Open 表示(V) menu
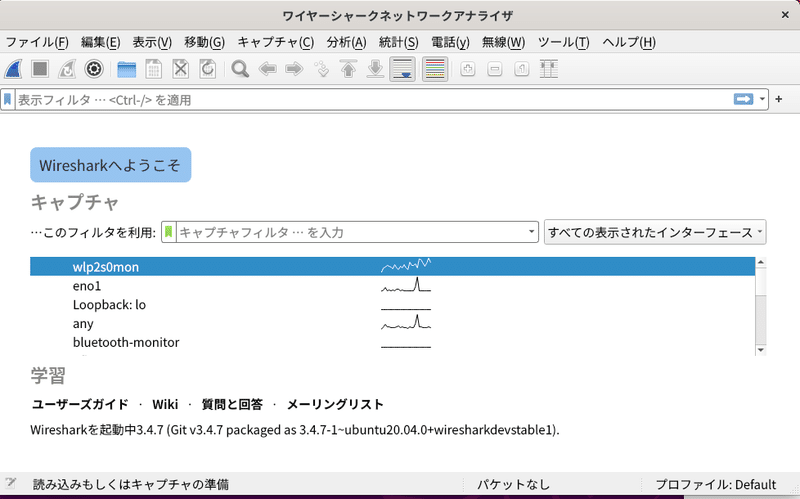The image size is (800, 499). 152,42
